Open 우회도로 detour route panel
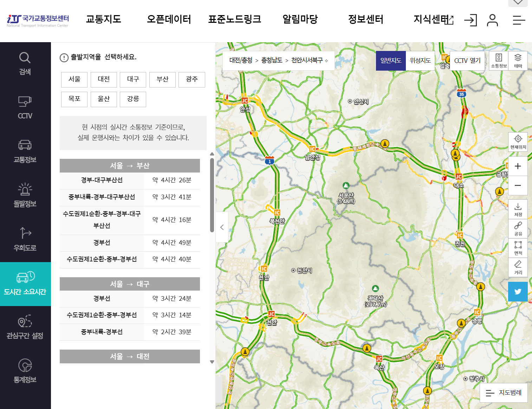The image size is (532, 409). click(x=25, y=239)
